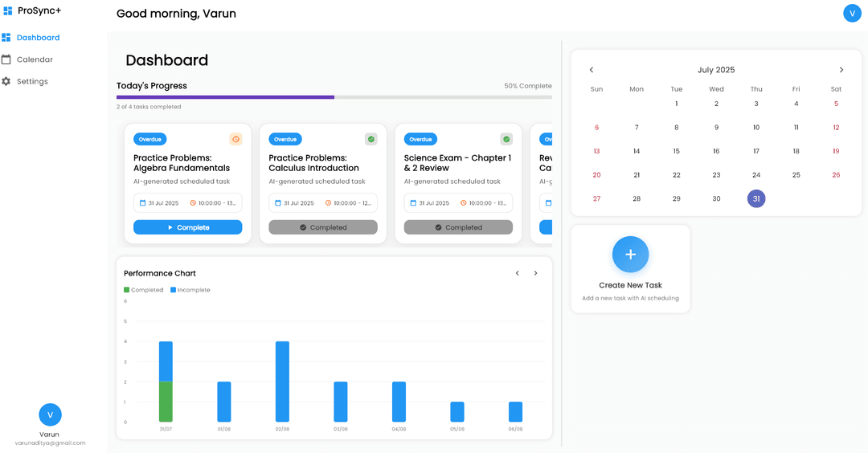
Task: Toggle the Incomplete legend in Performance Chart
Action: [x=190, y=290]
